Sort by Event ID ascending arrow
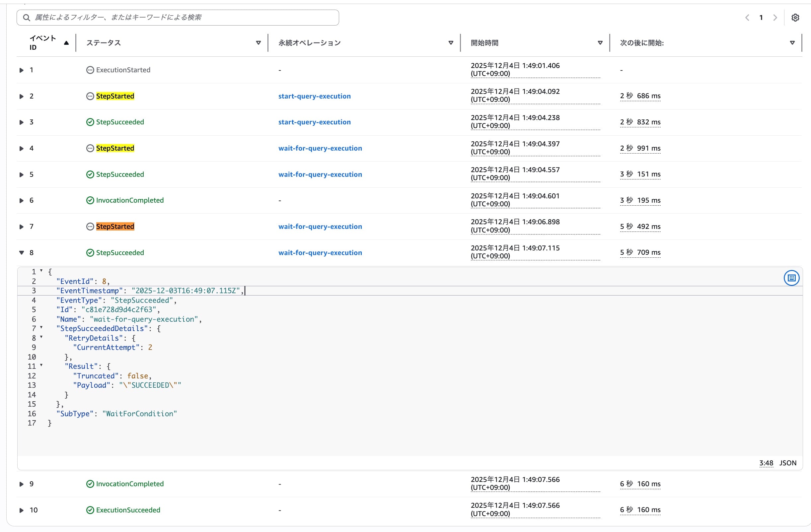Image resolution: width=811 pixels, height=532 pixels. (66, 43)
